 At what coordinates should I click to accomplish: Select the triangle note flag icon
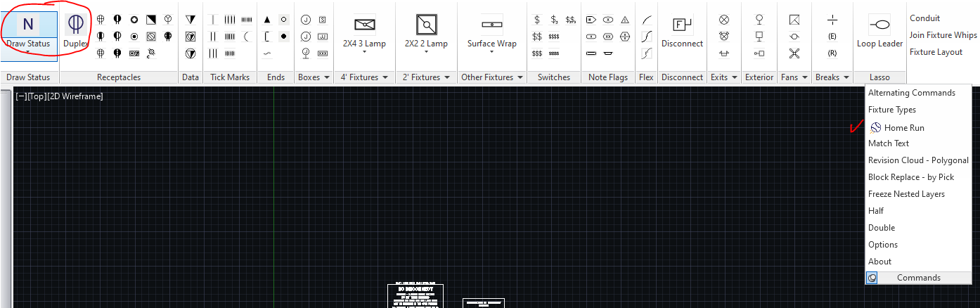pyautogui.click(x=624, y=20)
